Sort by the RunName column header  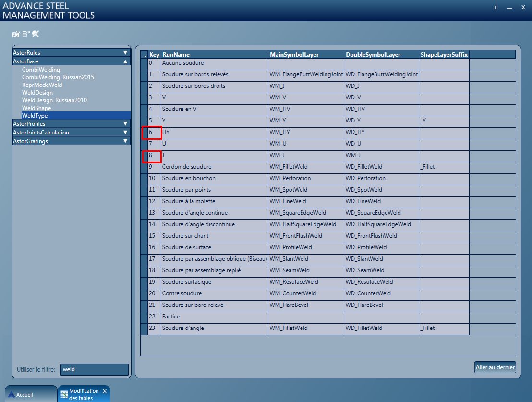[x=215, y=55]
